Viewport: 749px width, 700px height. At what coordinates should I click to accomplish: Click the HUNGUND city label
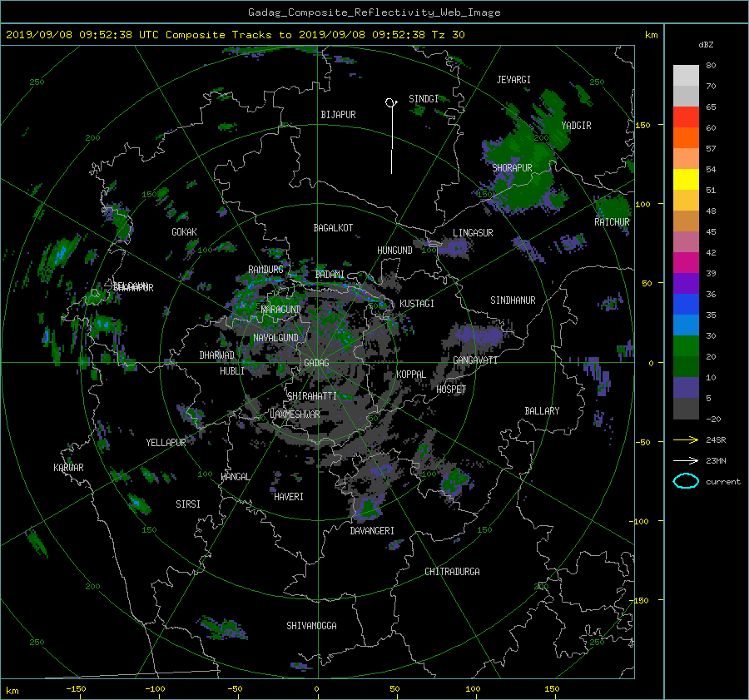coord(394,251)
